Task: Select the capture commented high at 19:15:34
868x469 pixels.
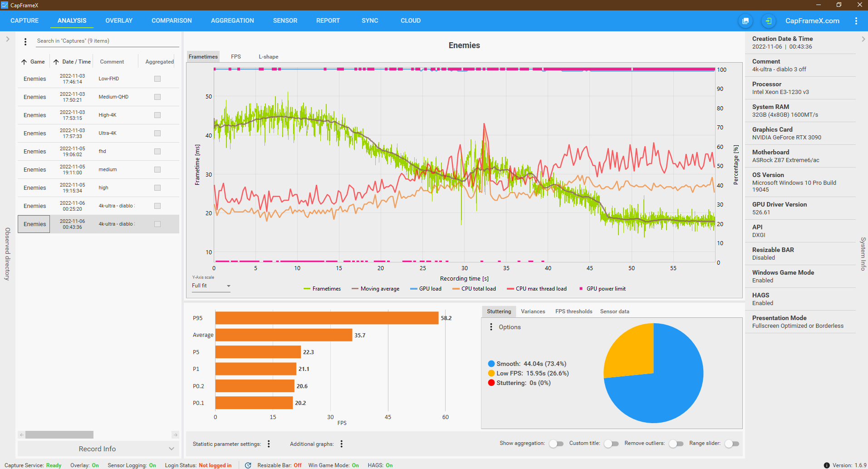Action: (x=98, y=188)
